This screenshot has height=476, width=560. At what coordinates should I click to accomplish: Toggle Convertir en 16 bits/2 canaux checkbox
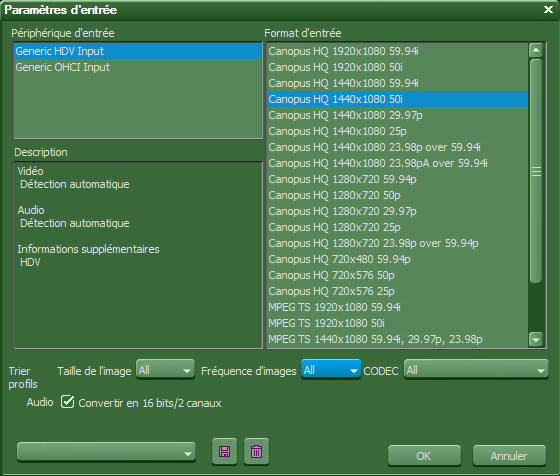(x=67, y=402)
